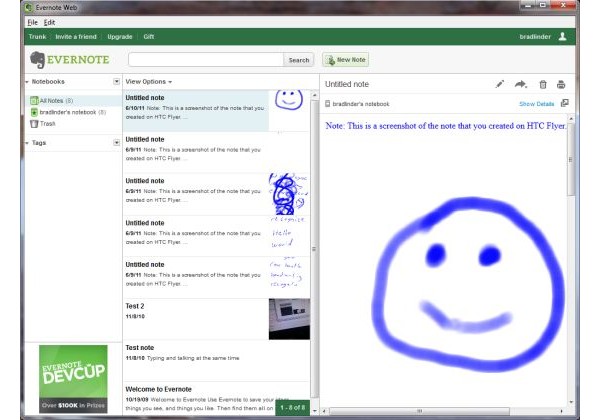The image size is (600, 420).
Task: Click the Untitled note title in viewer
Action: (x=347, y=84)
